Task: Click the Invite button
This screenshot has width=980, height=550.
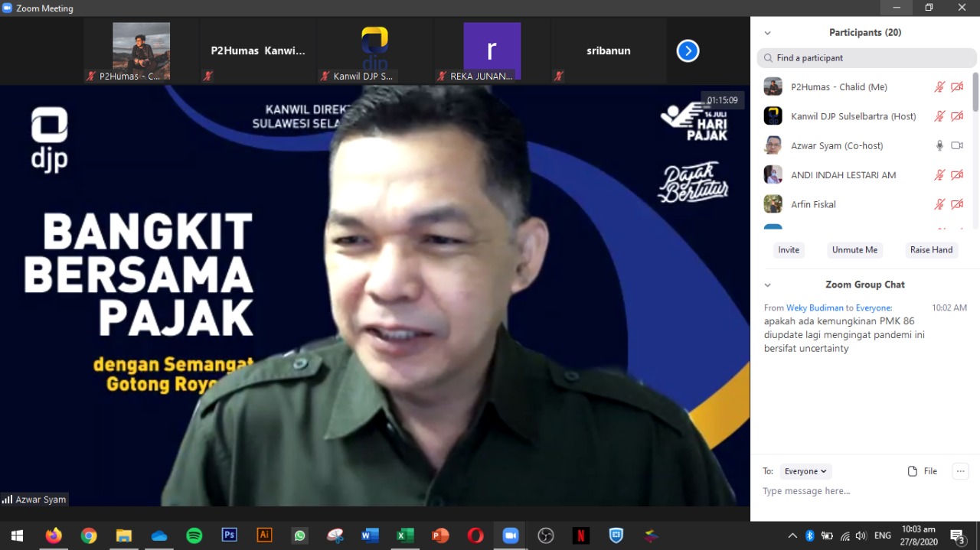Action: (789, 250)
